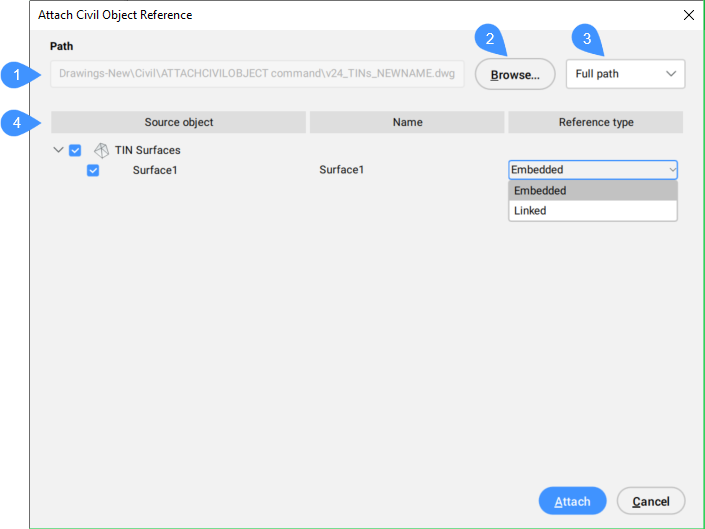Screen dimensions: 705x529
Task: Toggle the Surface1 checkbox
Action: [x=93, y=170]
